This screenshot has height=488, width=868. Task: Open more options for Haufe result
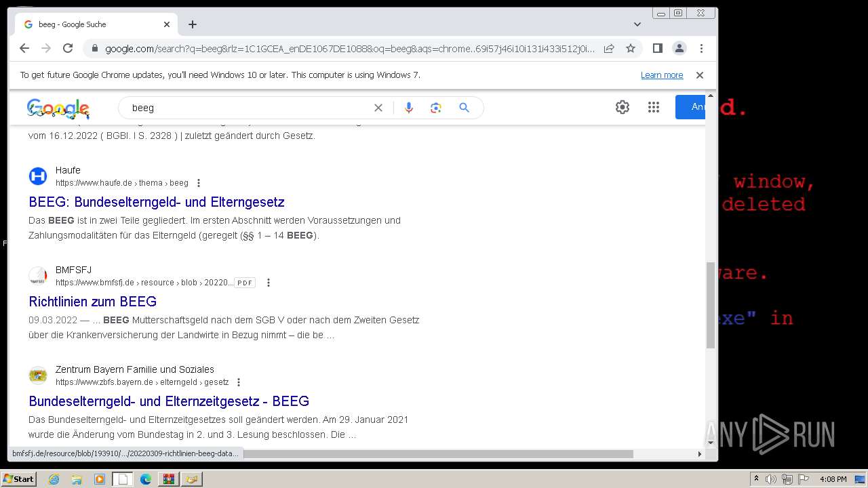199,183
